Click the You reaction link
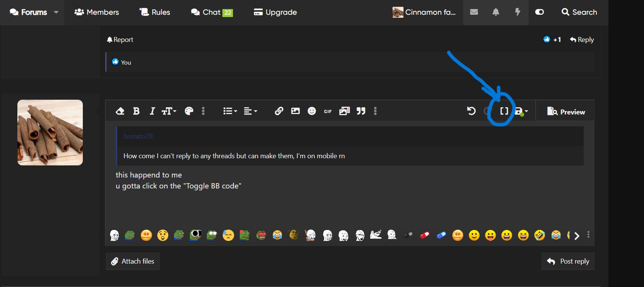This screenshot has height=287, width=644. pos(126,62)
